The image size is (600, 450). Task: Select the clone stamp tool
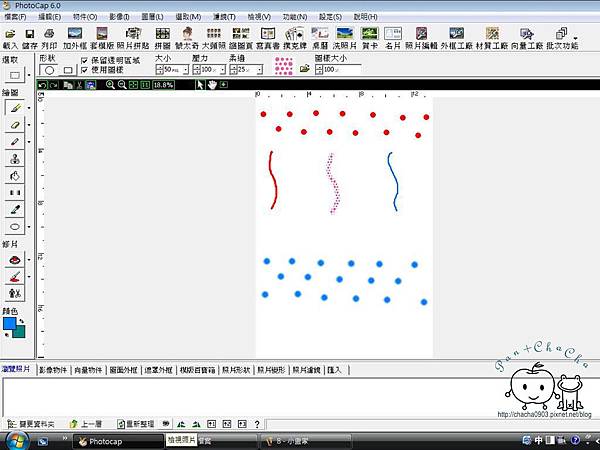click(15, 158)
